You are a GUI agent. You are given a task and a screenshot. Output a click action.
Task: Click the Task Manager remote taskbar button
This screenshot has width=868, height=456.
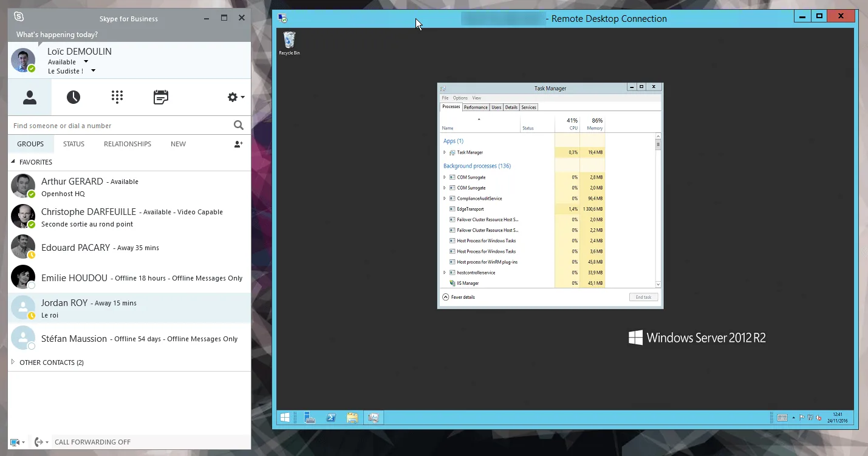pos(374,417)
